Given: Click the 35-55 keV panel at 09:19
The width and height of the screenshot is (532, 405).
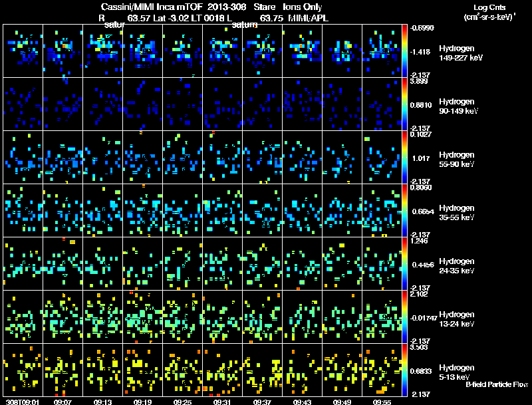Looking at the screenshot, I should [x=142, y=211].
